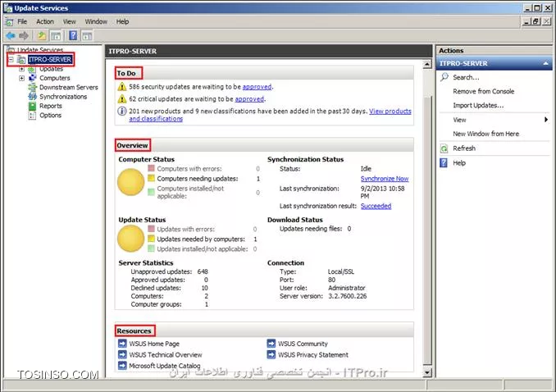Click the Search magnifier icon in Actions
Screen dimensions: 556x392
coord(444,77)
